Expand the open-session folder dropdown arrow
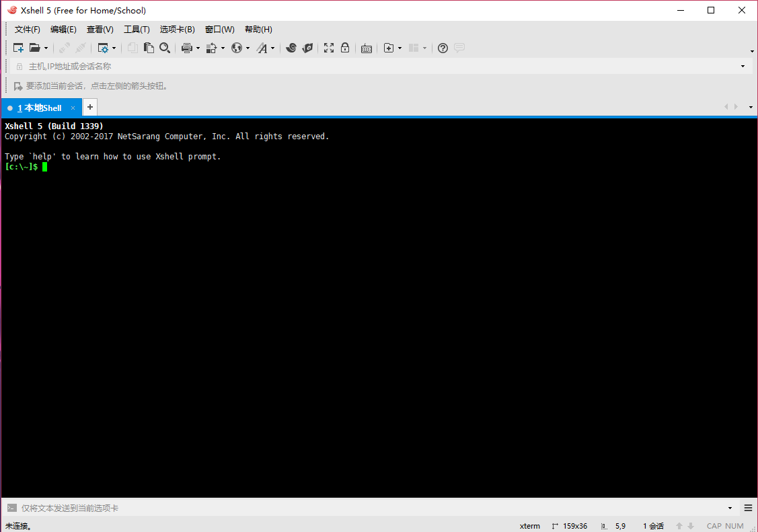The width and height of the screenshot is (758, 532). click(x=46, y=48)
